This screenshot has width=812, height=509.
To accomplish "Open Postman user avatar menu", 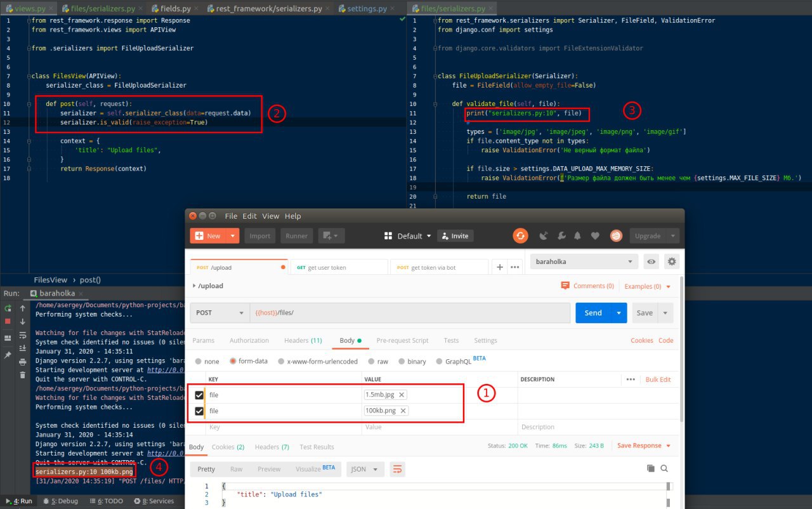I will click(616, 236).
